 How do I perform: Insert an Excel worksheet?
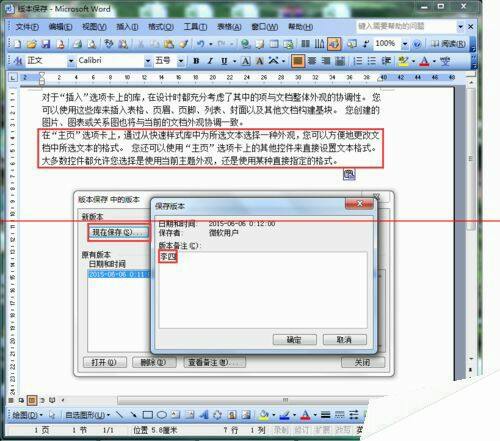[x=288, y=44]
